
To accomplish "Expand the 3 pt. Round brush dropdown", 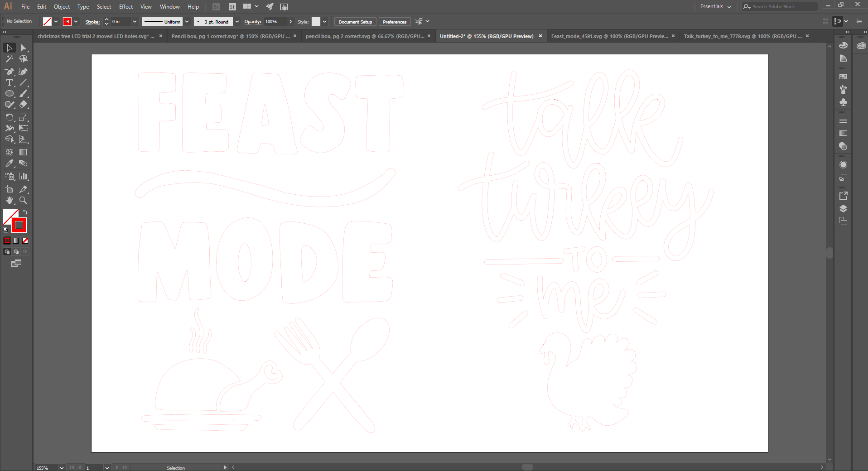I will (x=237, y=22).
